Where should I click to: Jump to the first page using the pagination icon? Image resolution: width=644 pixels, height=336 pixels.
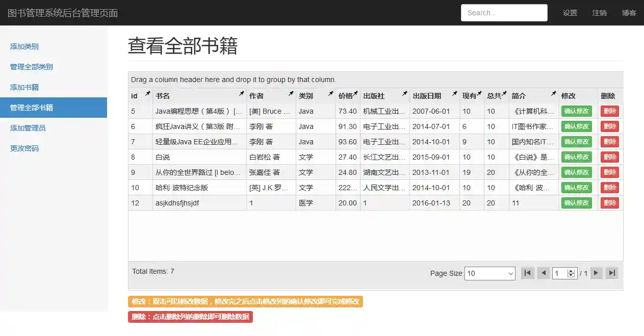pos(527,273)
